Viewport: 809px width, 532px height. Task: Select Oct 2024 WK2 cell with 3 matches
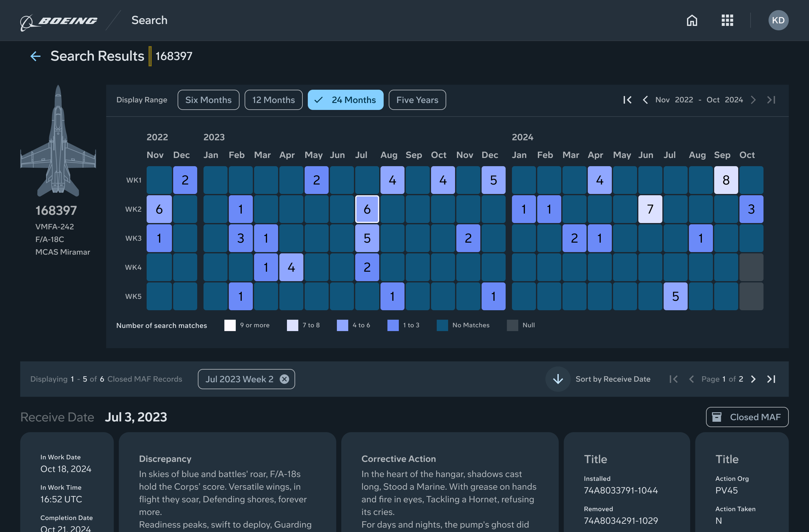pyautogui.click(x=751, y=209)
